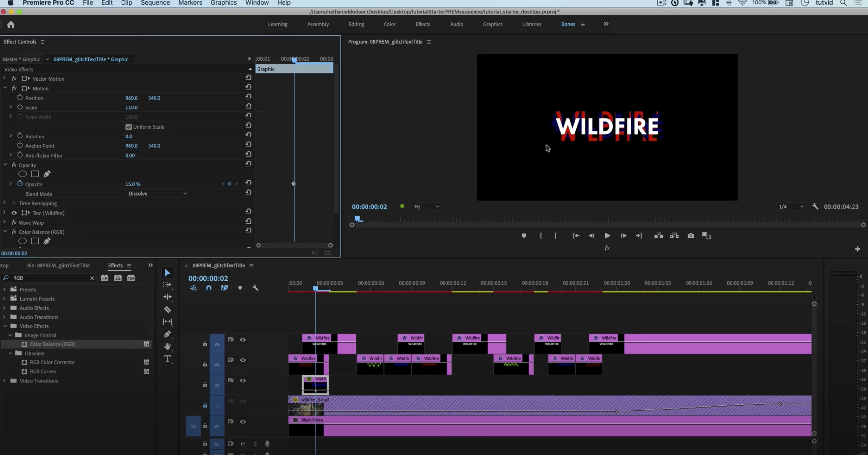868x455 pixels.
Task: Open the Fit zoom level dropdown
Action: coord(426,206)
